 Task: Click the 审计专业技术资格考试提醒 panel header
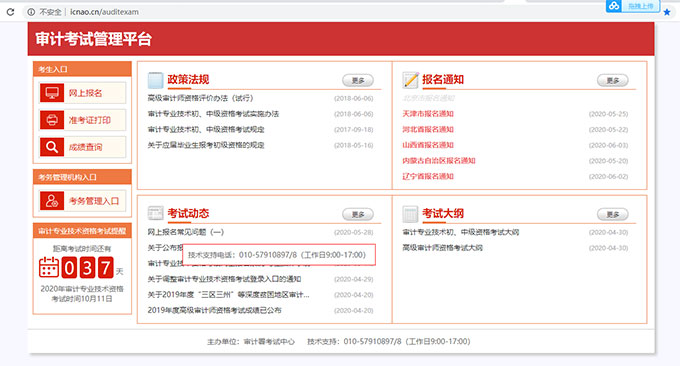point(82,231)
